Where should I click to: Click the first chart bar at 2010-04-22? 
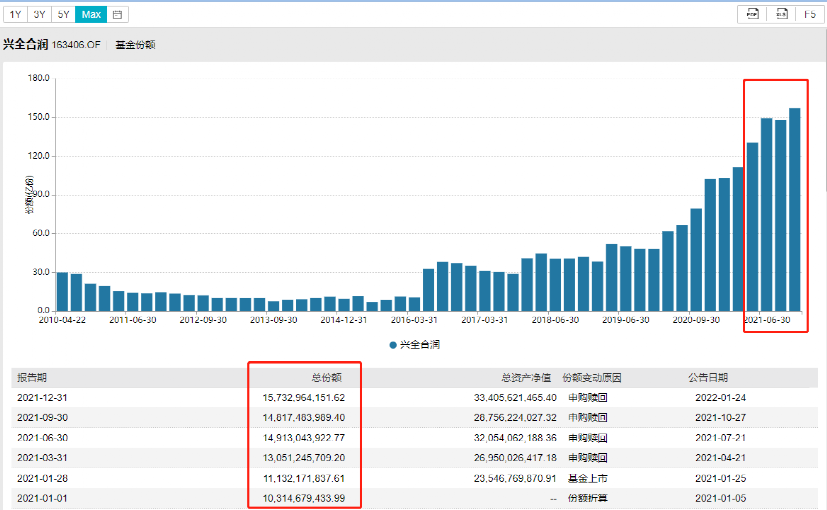click(x=62, y=291)
